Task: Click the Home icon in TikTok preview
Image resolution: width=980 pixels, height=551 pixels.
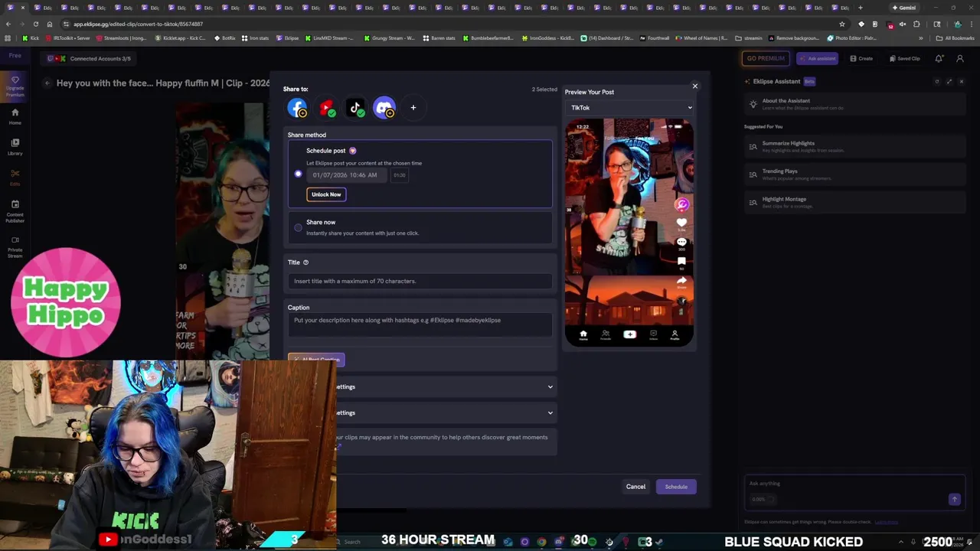Action: point(583,334)
